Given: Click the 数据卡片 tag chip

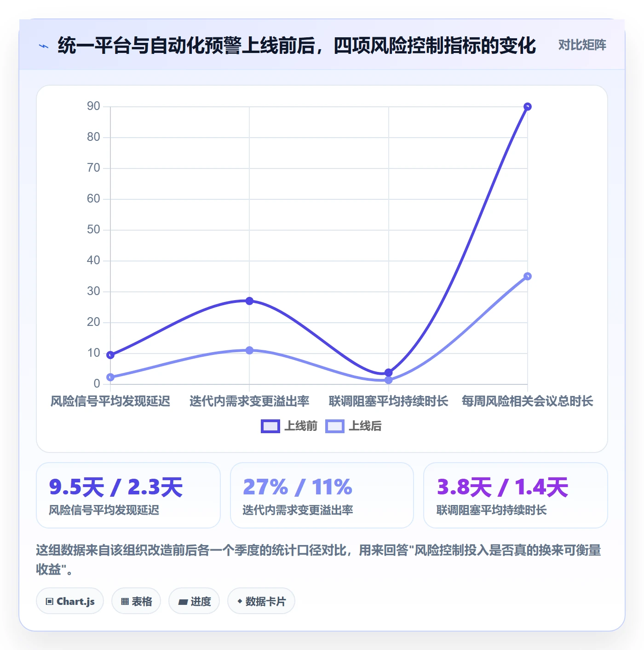Looking at the screenshot, I should [x=261, y=601].
